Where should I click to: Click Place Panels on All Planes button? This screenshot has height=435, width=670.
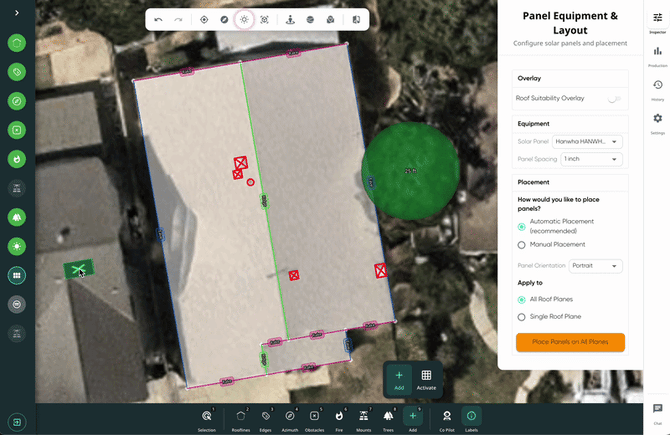[x=570, y=342]
